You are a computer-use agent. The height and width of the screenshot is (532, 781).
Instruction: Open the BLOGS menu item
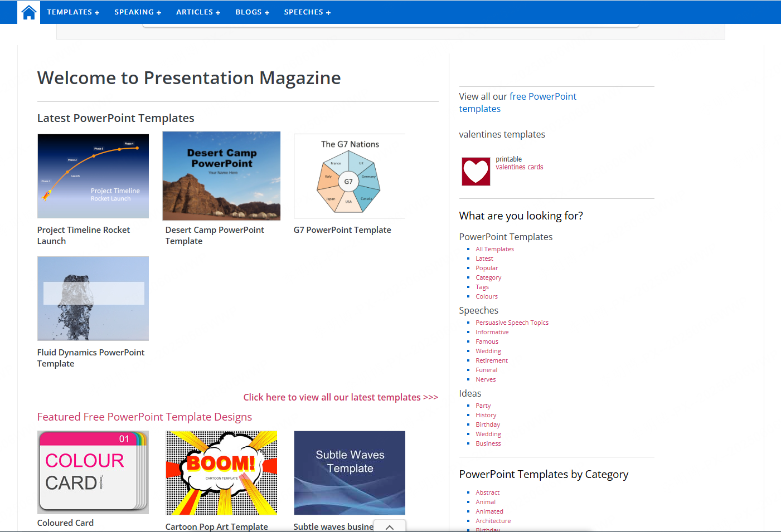252,12
